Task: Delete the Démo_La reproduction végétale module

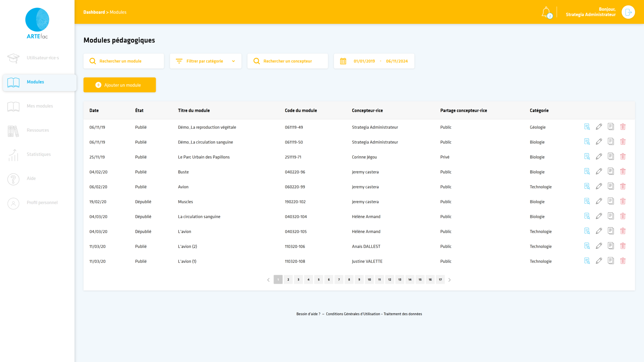Action: pyautogui.click(x=623, y=127)
